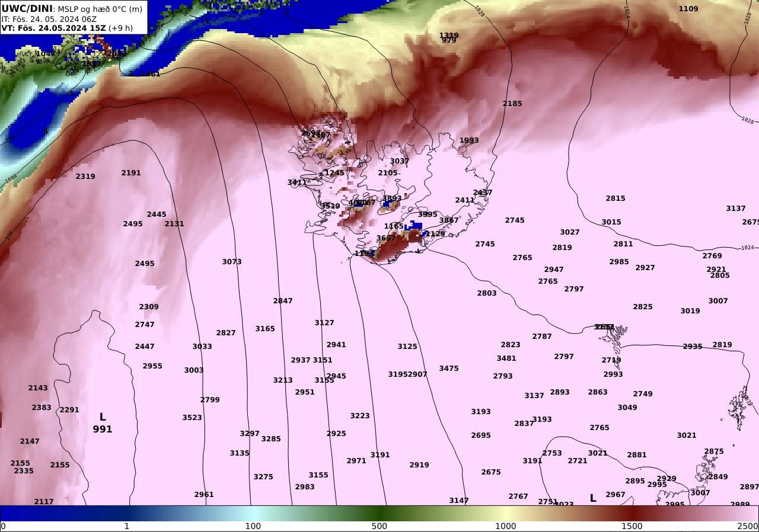Viewport: 759px width, 532px height.
Task: Click the value '3893' in central Iceland
Action: tap(392, 198)
